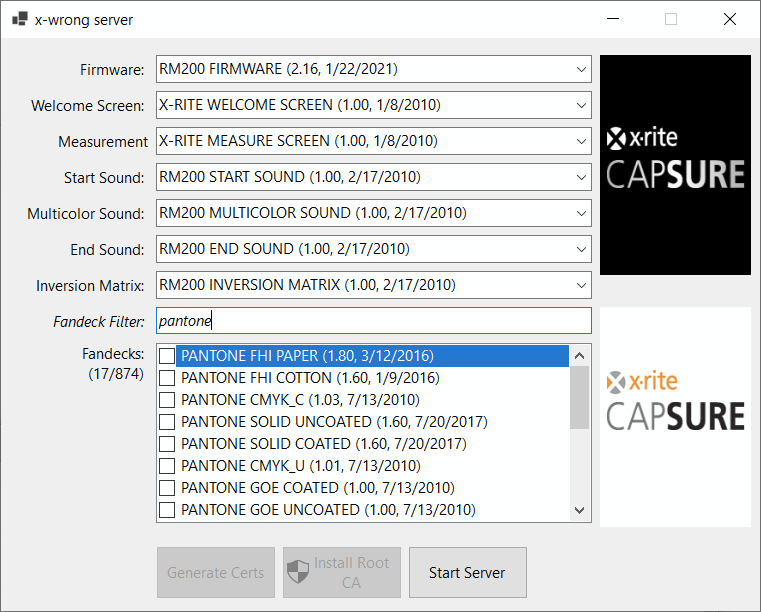The height and width of the screenshot is (612, 761).
Task: Click the black X-Rite Capsure welcome image
Action: coord(675,165)
